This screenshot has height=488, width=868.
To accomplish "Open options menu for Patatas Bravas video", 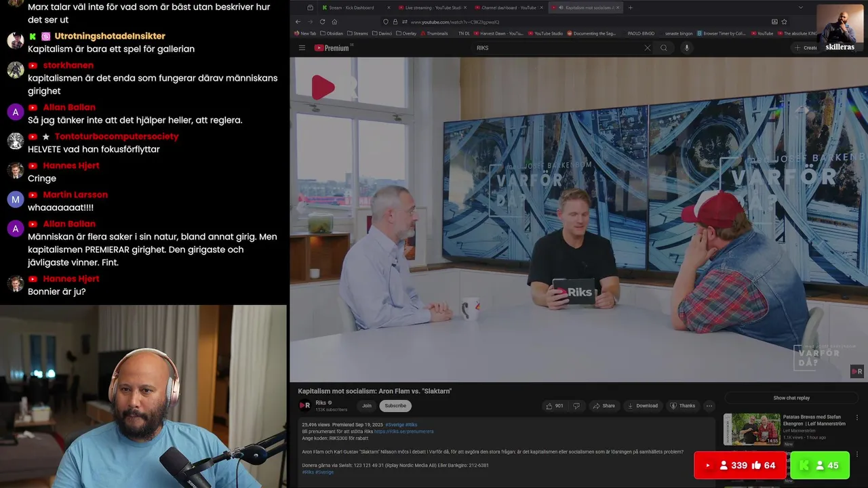I will (856, 418).
